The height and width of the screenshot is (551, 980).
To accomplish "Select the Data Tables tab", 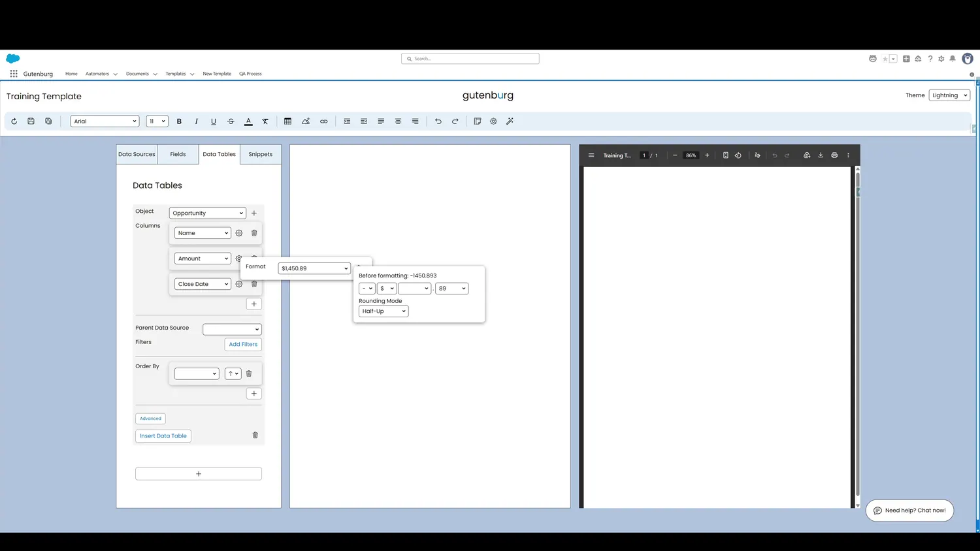I will click(x=219, y=155).
